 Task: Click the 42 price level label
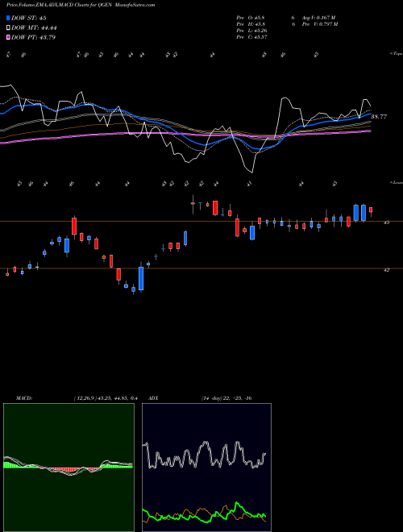pyautogui.click(x=386, y=270)
